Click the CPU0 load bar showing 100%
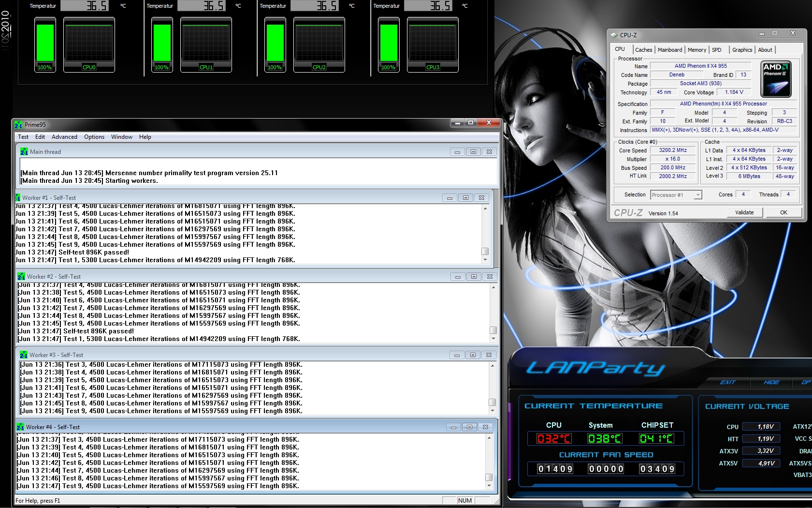Image resolution: width=812 pixels, height=508 pixels. coord(45,45)
